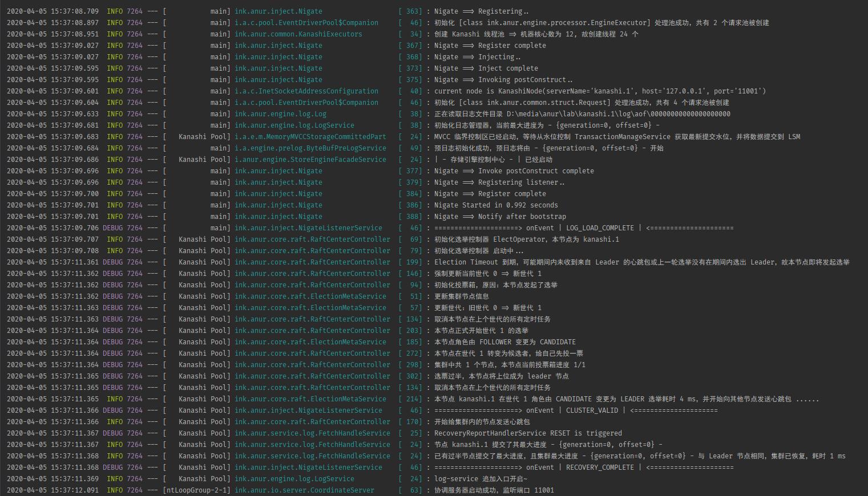Select the '创建 Kanashi 线程池' message
Viewport: 868px width, 496px height.
click(536, 34)
